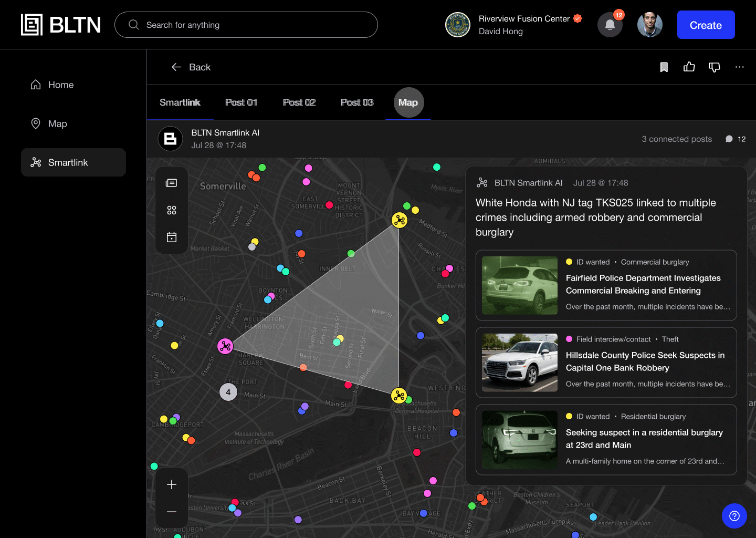Click the thumbs down icon
Image resolution: width=756 pixels, height=538 pixels.
click(714, 67)
